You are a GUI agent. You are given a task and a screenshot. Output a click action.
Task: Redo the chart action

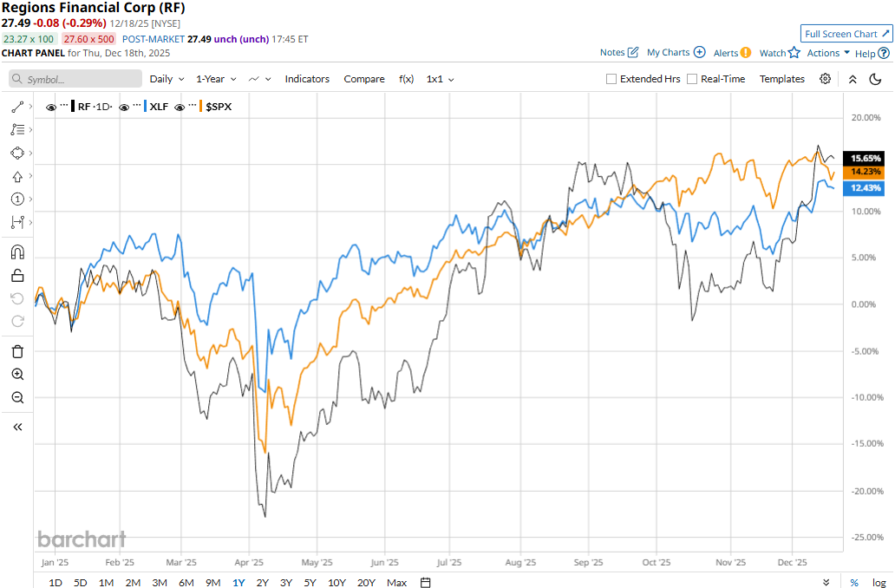pyautogui.click(x=17, y=322)
